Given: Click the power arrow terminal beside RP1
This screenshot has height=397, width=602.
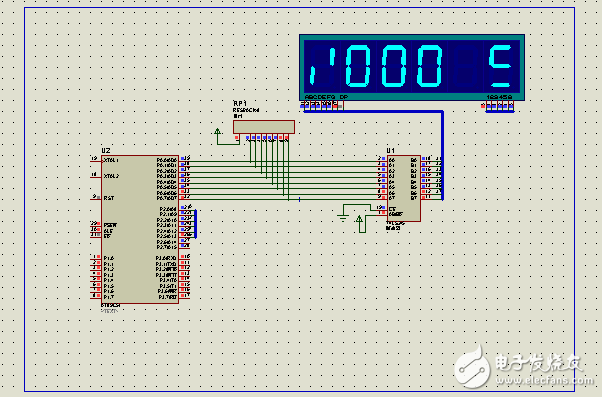Looking at the screenshot, I should point(218,132).
